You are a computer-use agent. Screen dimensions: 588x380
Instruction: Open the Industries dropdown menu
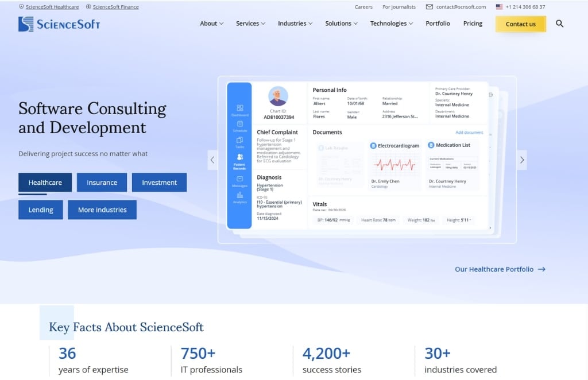(x=295, y=24)
